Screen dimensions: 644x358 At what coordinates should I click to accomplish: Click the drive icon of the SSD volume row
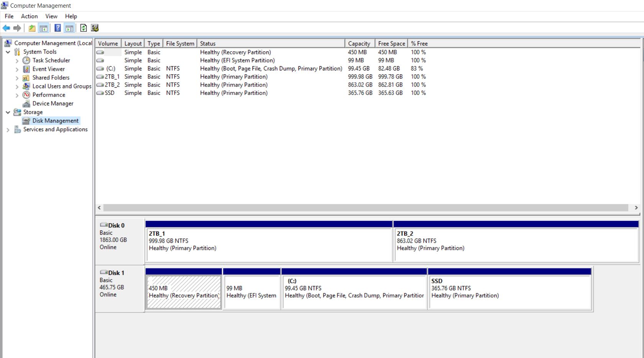100,93
